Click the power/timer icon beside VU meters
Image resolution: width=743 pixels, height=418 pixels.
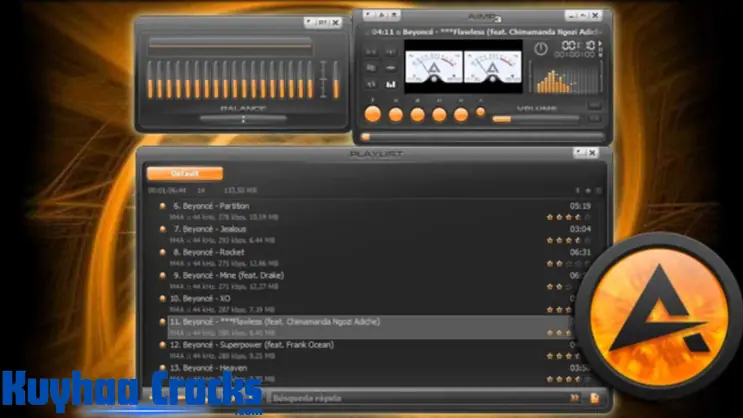tap(541, 47)
